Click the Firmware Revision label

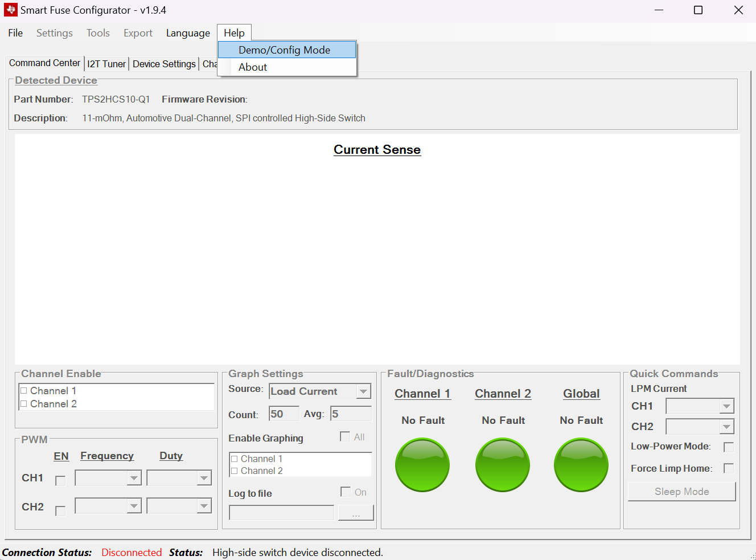point(204,99)
